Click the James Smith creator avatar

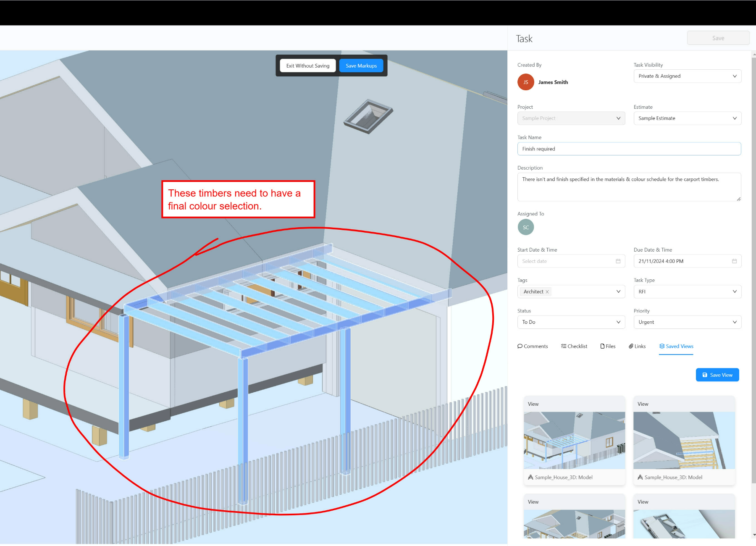pyautogui.click(x=525, y=82)
